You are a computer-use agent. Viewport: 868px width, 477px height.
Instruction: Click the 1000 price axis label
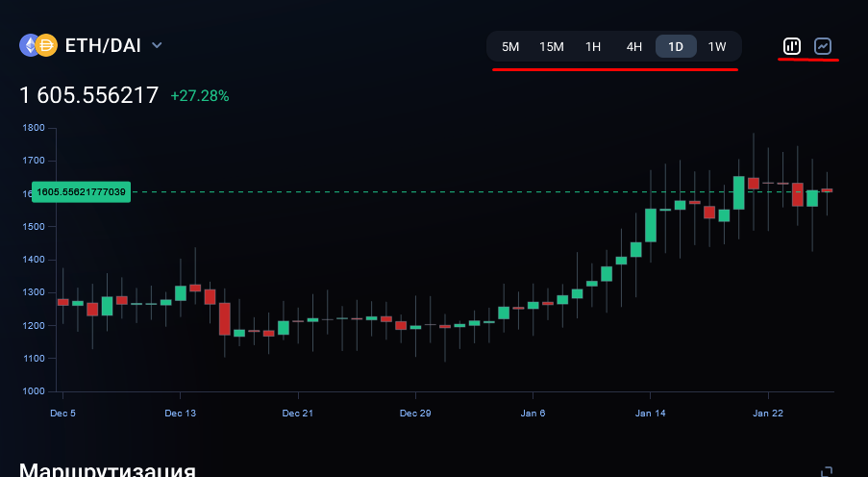click(x=34, y=391)
